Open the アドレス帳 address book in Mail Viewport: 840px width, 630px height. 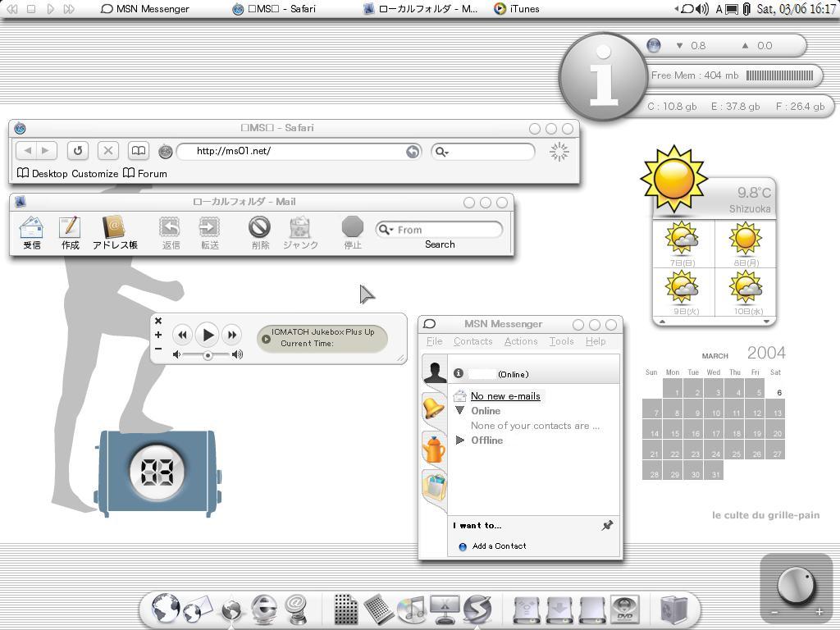[x=115, y=233]
